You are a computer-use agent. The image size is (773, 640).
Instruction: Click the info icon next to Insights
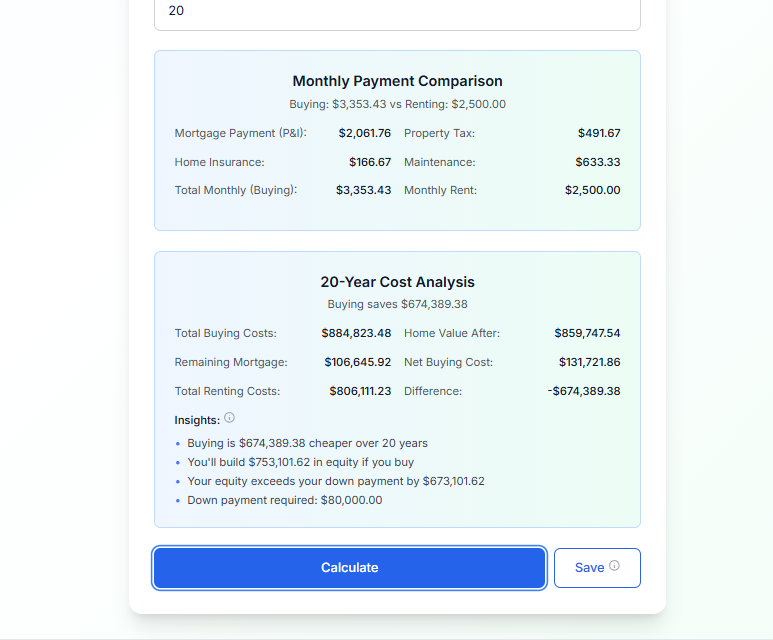click(229, 418)
